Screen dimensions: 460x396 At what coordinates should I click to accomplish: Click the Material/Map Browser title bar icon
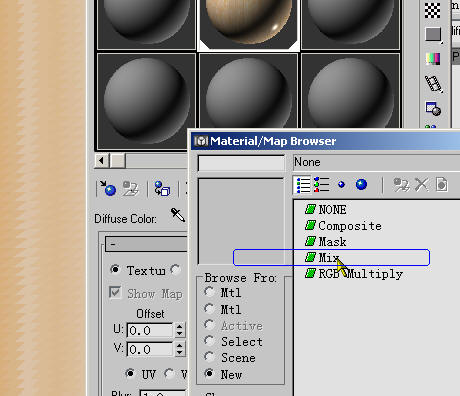201,141
